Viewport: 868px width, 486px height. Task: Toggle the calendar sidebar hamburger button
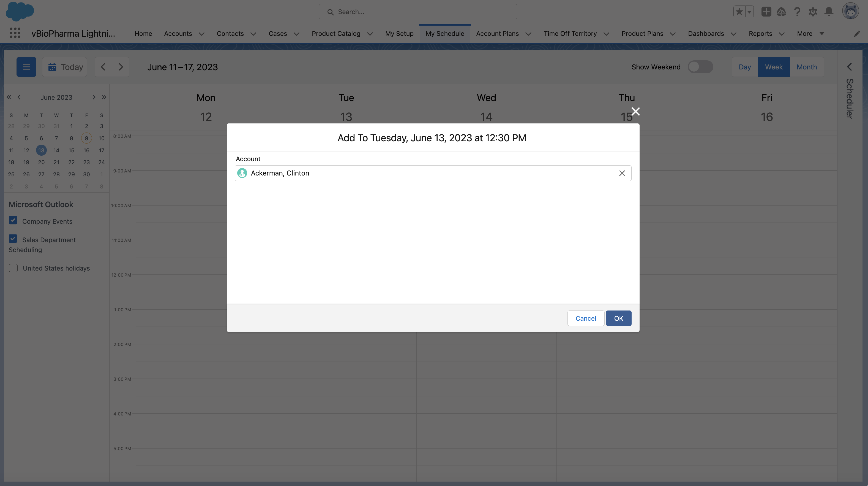coord(26,67)
